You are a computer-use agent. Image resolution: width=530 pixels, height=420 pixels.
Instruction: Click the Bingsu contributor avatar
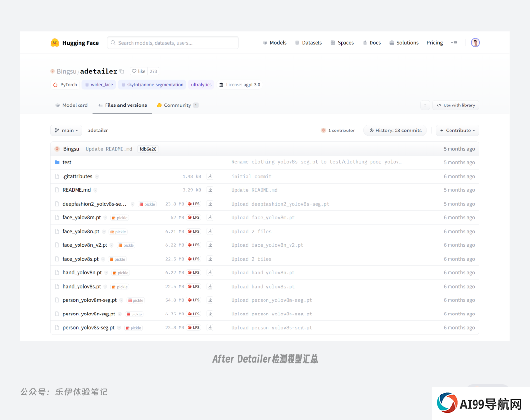click(x=57, y=149)
